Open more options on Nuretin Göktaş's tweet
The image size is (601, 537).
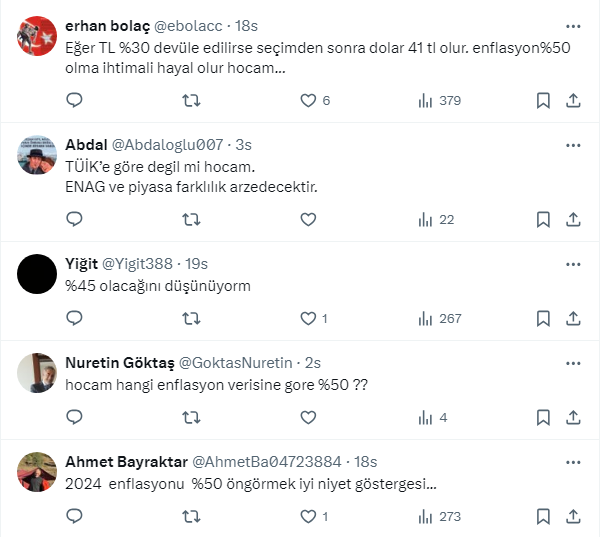[x=573, y=362]
